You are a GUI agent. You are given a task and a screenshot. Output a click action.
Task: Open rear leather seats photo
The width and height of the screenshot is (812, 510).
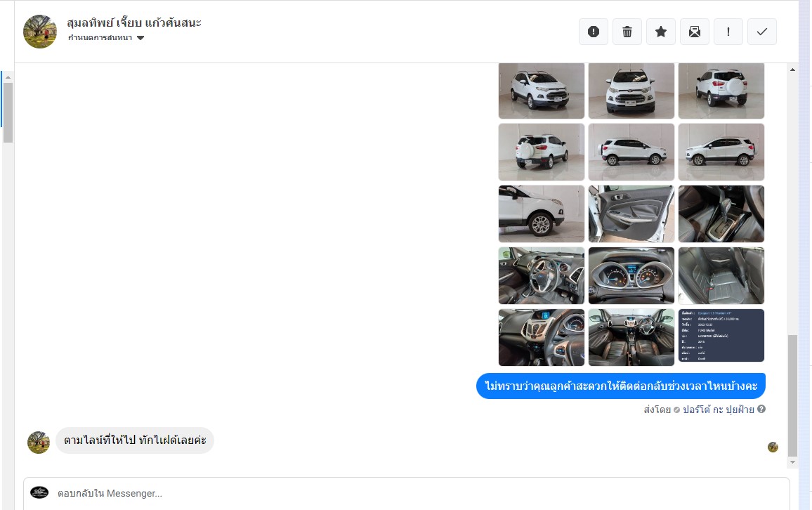point(721,275)
